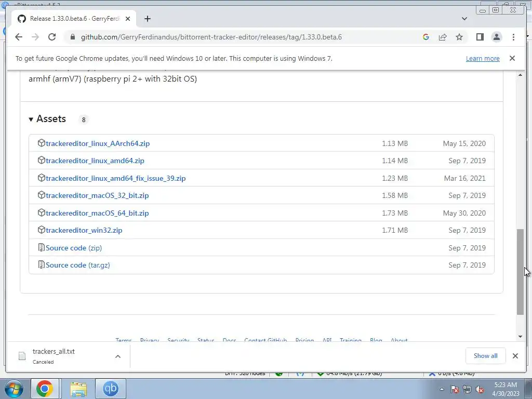This screenshot has height=399, width=532.
Task: Open Learn more about Chrome updates
Action: [483, 58]
